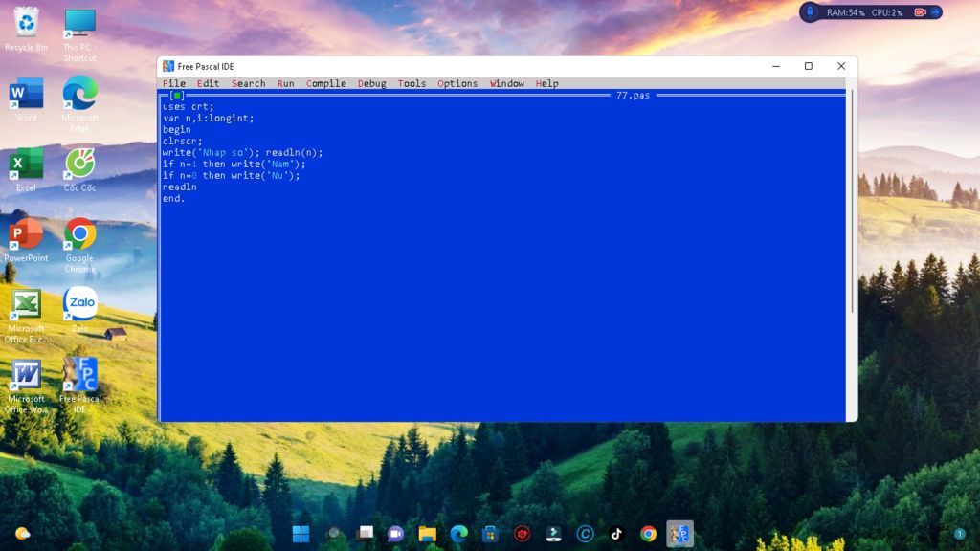The image size is (980, 551).
Task: Select the Google Chrome desktop icon
Action: point(79,246)
